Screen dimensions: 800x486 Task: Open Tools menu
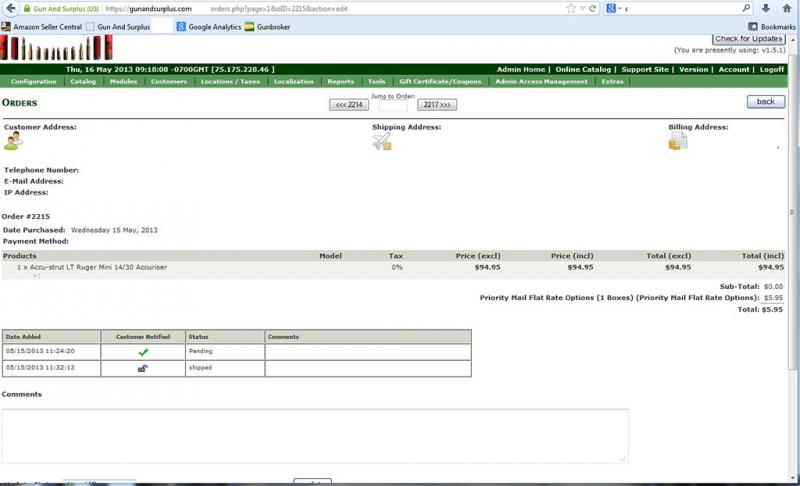[377, 82]
